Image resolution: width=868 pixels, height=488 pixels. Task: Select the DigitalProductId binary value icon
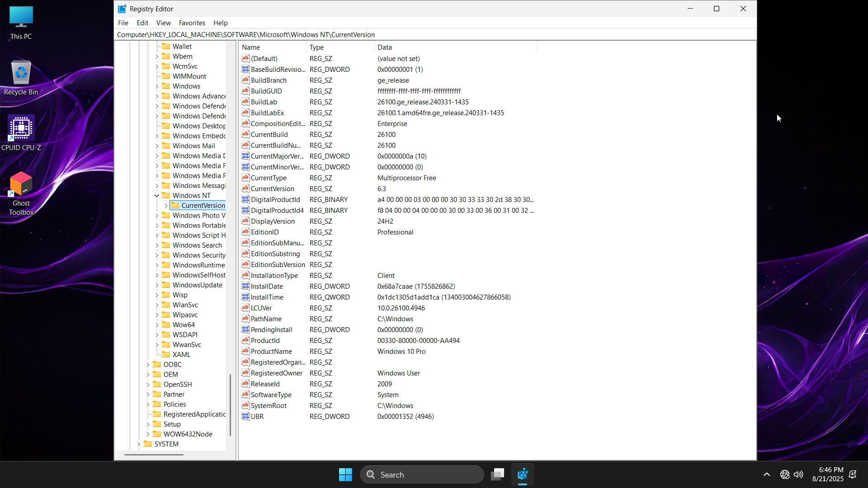(x=245, y=199)
